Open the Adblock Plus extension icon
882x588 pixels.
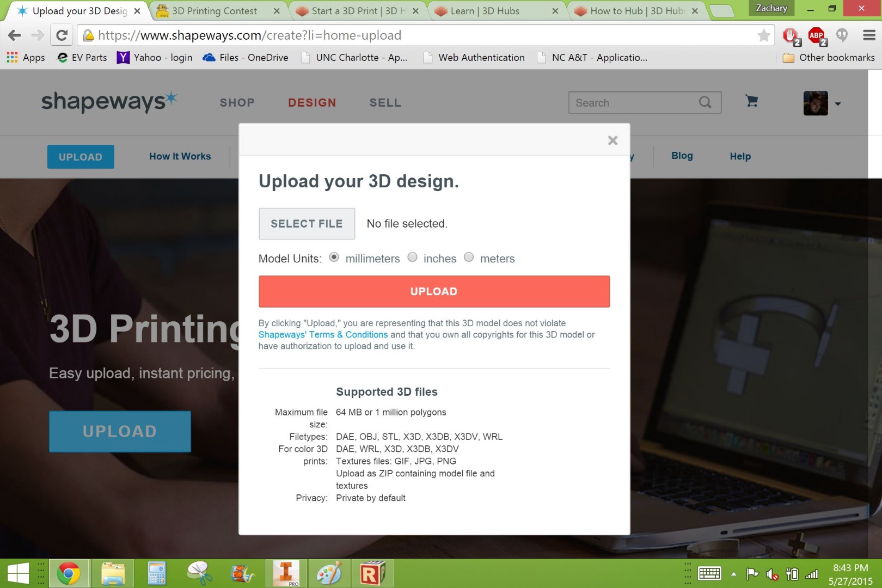[x=817, y=36]
